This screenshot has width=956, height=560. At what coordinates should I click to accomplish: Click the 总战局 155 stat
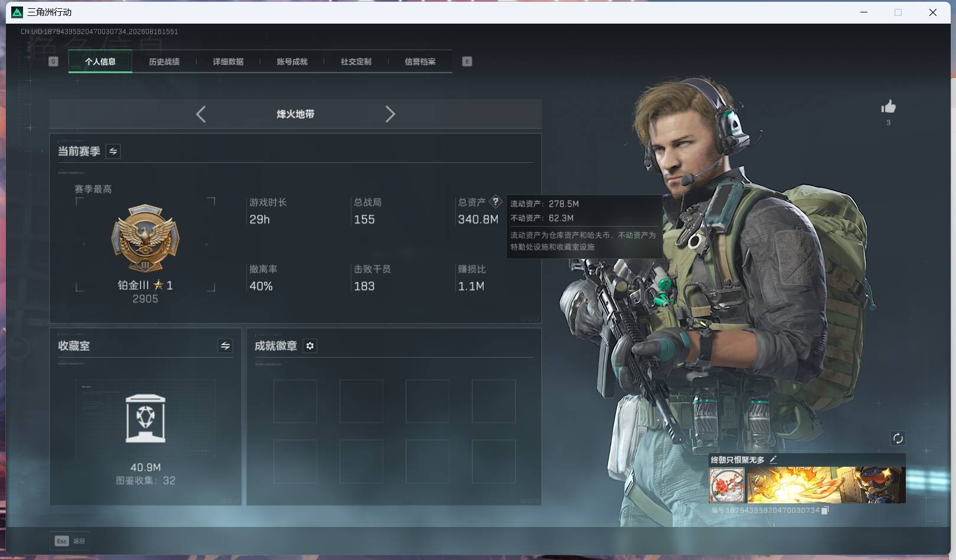click(x=367, y=211)
